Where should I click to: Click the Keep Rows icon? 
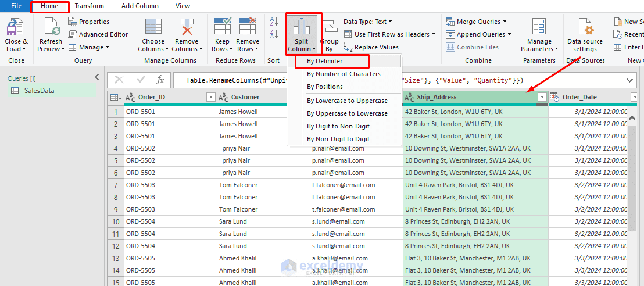pyautogui.click(x=223, y=26)
